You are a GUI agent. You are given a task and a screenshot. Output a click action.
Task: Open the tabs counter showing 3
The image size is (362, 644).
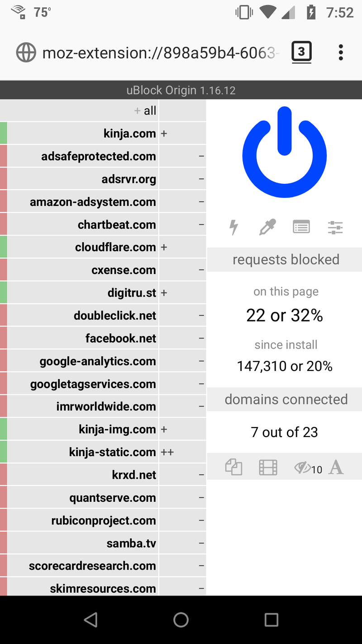click(x=301, y=53)
